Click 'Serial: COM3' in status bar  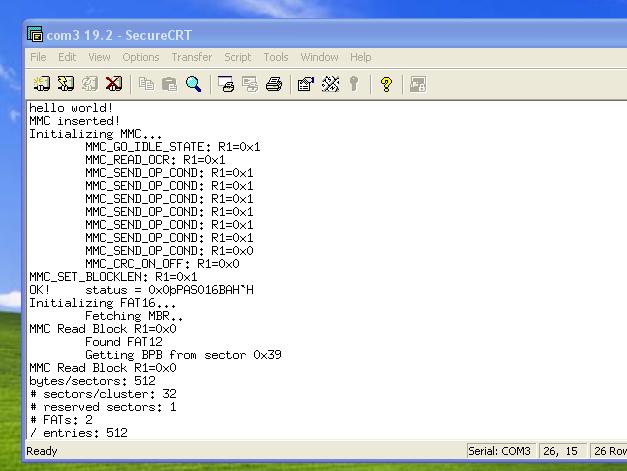point(499,451)
